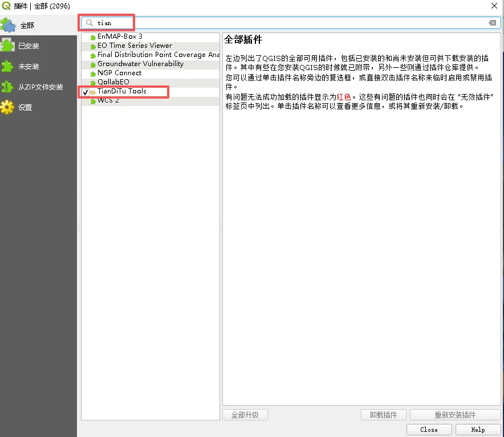Click the EO Time Series Viewer puzzle icon
The height and width of the screenshot is (437, 504).
point(93,46)
